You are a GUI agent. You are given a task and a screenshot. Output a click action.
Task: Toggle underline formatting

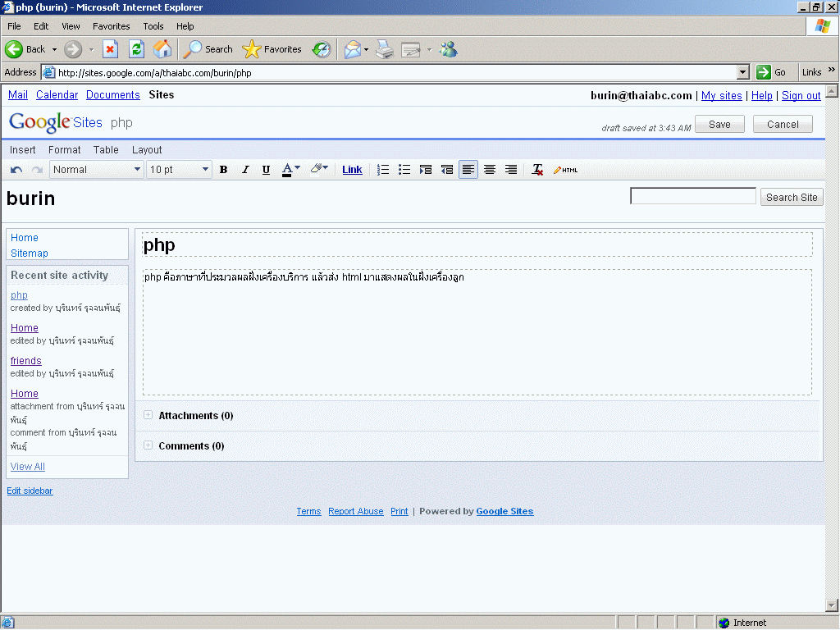pyautogui.click(x=266, y=170)
